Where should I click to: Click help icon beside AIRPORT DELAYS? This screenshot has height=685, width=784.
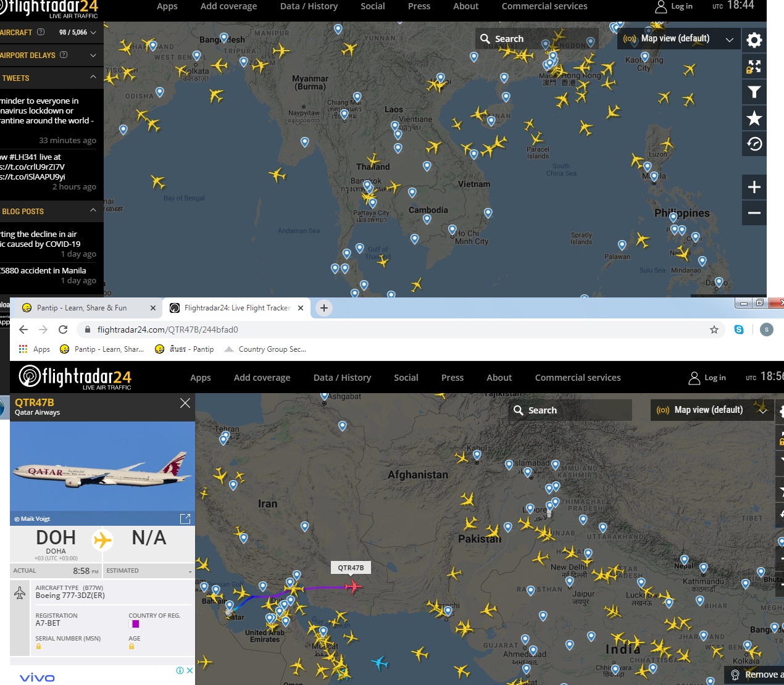64,55
